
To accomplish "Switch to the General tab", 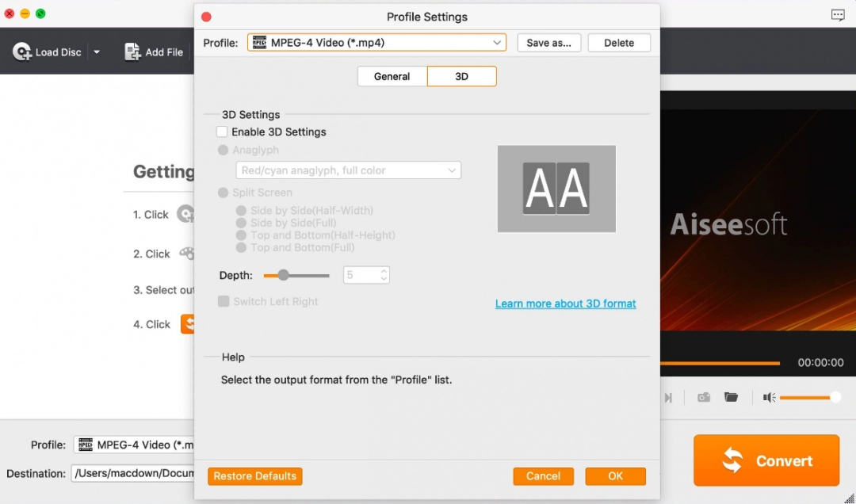I will (x=392, y=76).
